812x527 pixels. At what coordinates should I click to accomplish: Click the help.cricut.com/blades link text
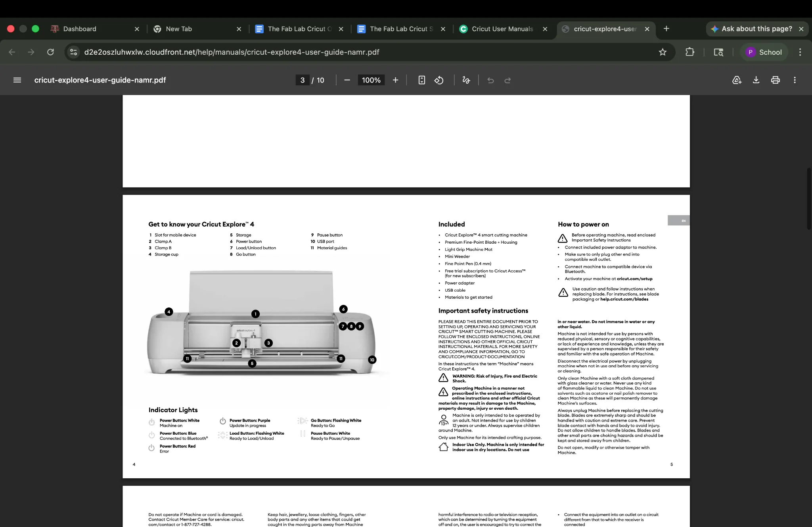tap(624, 299)
